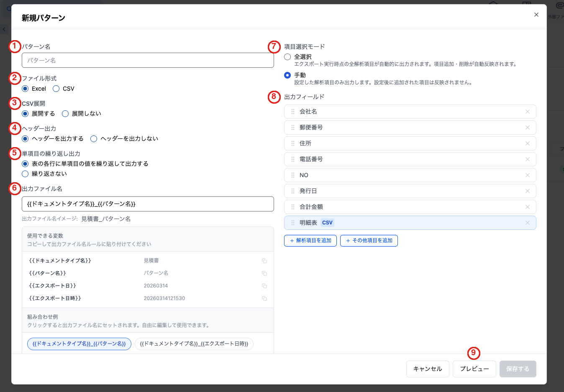Click the 20260314 sample value
This screenshot has height=392, width=564.
[x=156, y=286]
